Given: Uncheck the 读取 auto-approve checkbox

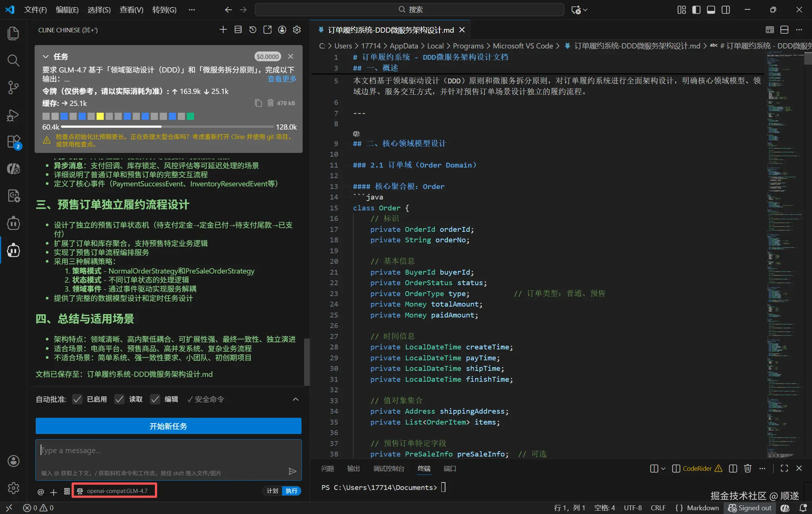Looking at the screenshot, I should point(120,399).
